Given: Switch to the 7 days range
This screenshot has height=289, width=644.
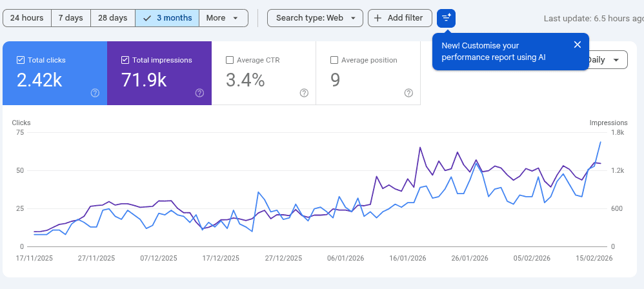Looking at the screenshot, I should tap(70, 18).
